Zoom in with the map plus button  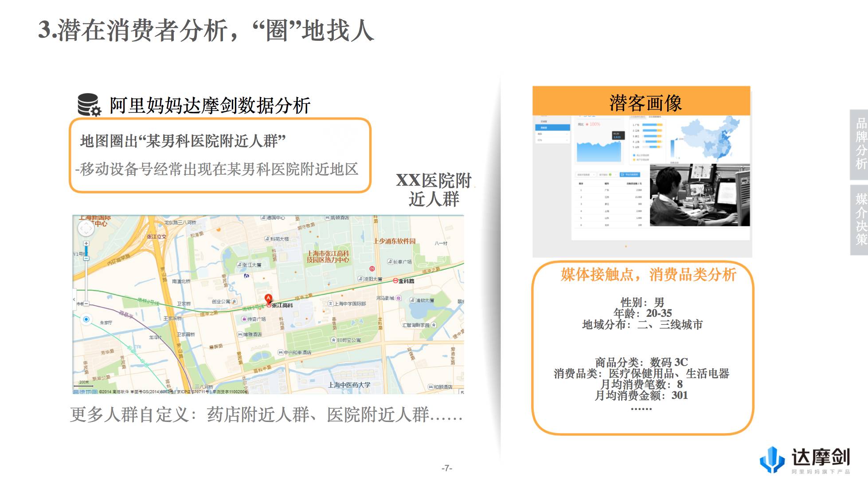pyautogui.click(x=86, y=244)
